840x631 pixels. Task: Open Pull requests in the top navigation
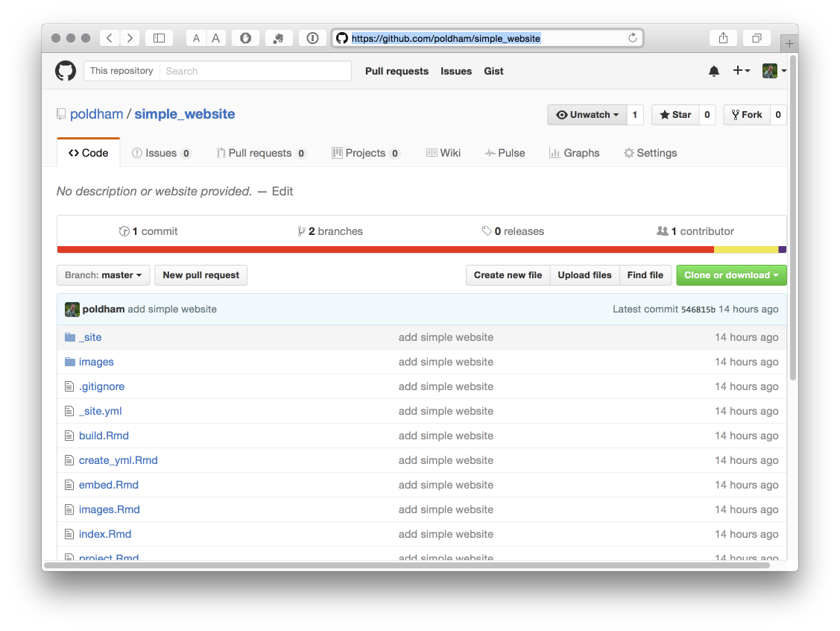(x=397, y=72)
